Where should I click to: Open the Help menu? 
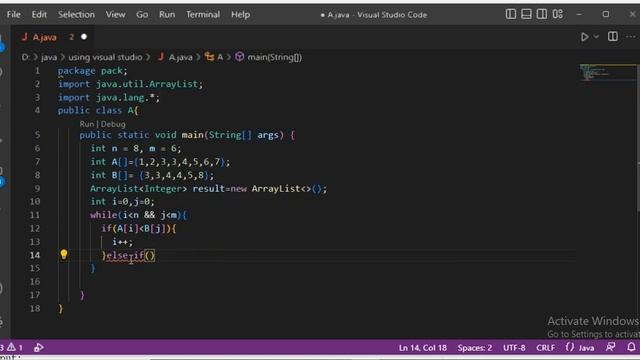[240, 15]
